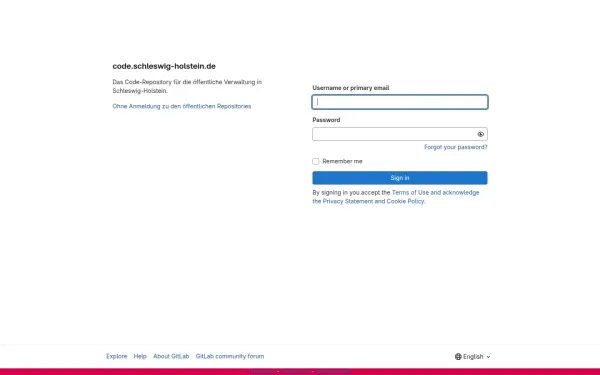Follow the Forgot your password? link

pos(456,147)
